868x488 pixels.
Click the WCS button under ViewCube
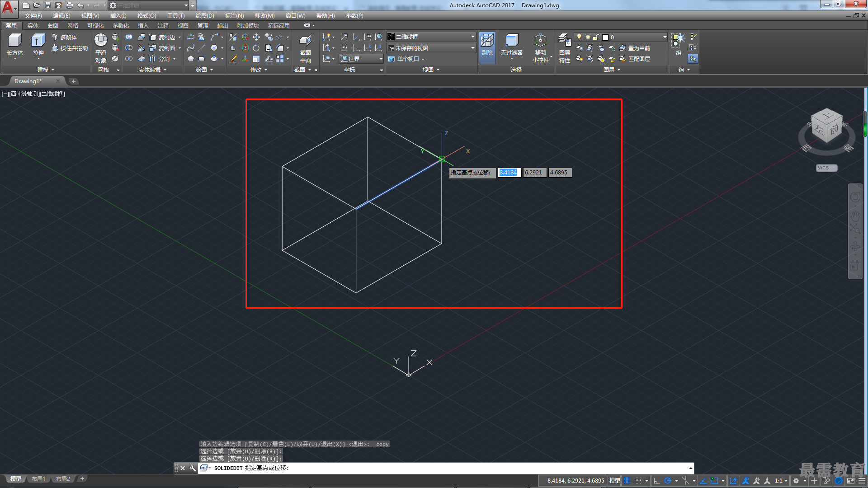click(x=826, y=168)
